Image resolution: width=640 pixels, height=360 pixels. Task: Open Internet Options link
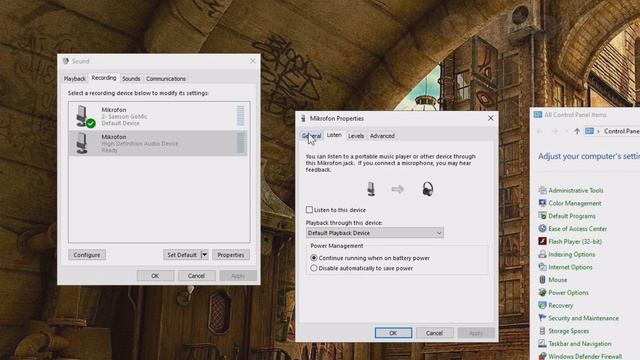[570, 267]
